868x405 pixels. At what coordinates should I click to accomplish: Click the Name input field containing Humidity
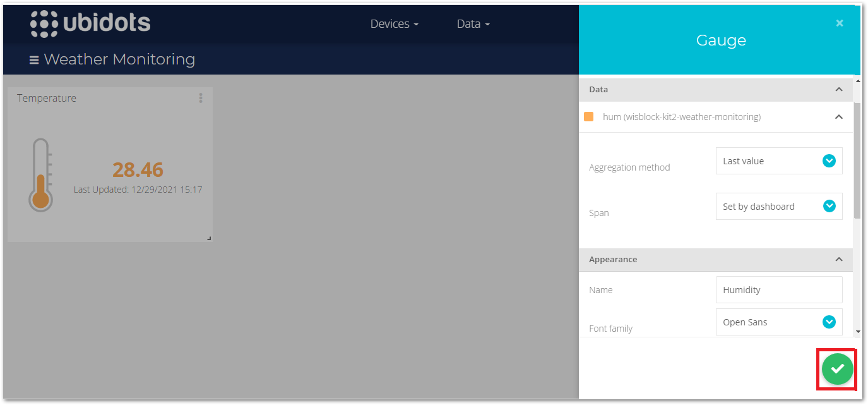(778, 290)
